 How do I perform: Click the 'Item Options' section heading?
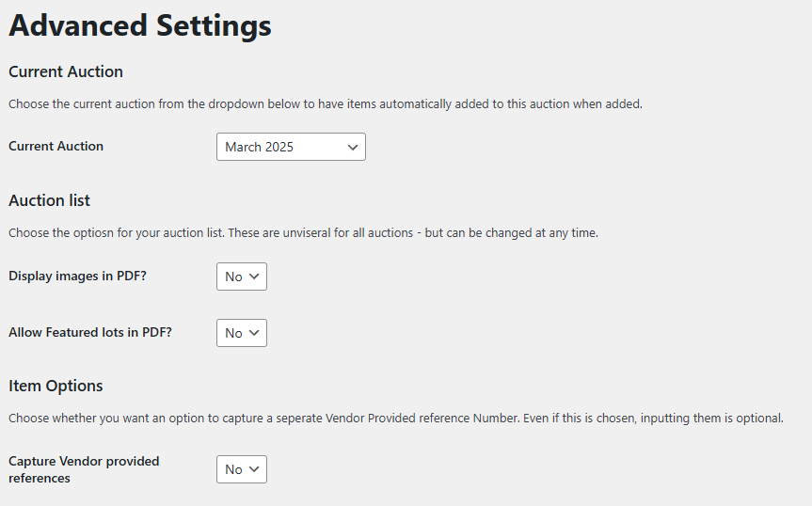tap(56, 386)
